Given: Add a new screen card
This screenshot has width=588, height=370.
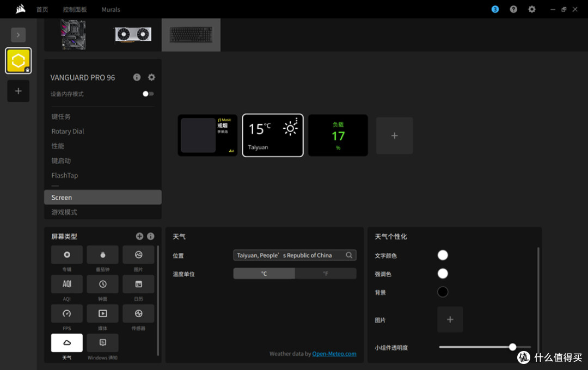Looking at the screenshot, I should click(x=395, y=135).
